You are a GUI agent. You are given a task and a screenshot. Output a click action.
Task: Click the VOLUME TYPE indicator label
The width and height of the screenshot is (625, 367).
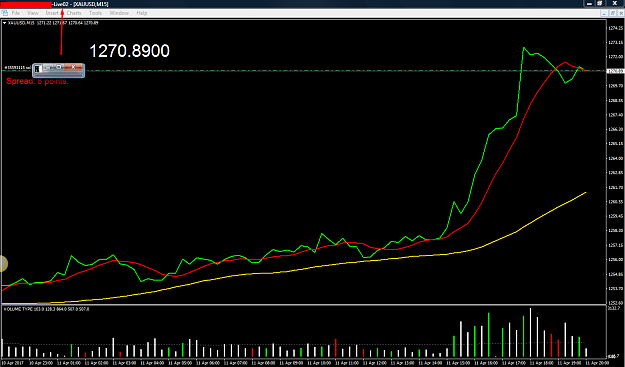(x=46, y=309)
